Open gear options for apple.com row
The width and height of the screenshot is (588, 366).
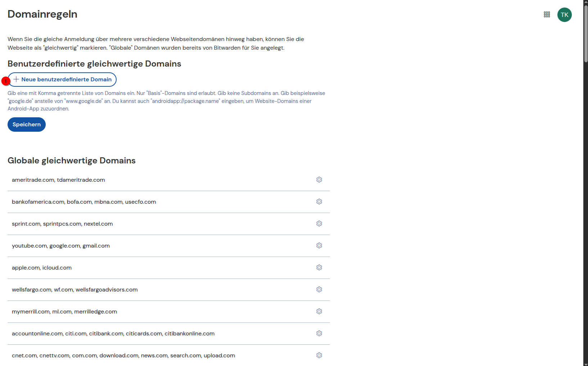click(319, 267)
